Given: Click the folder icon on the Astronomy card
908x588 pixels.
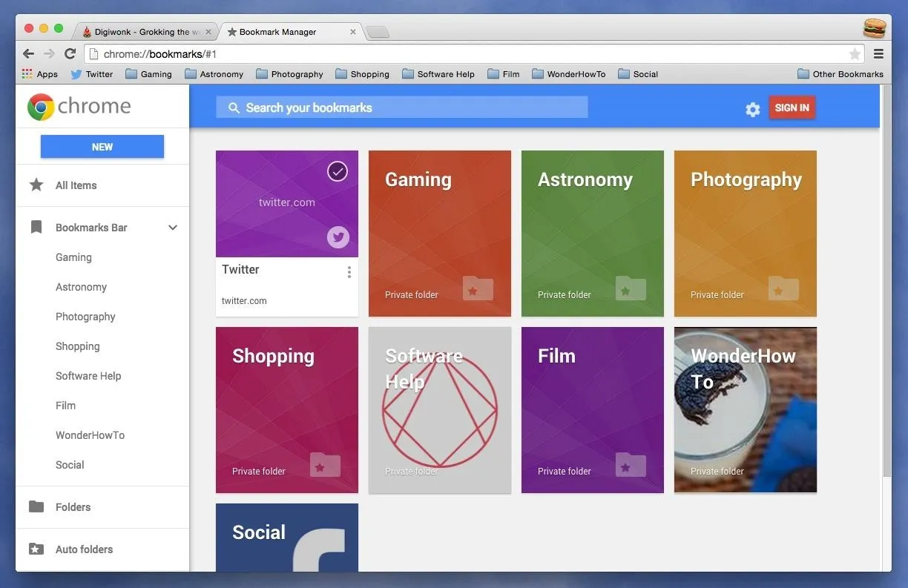Looking at the screenshot, I should [x=631, y=288].
